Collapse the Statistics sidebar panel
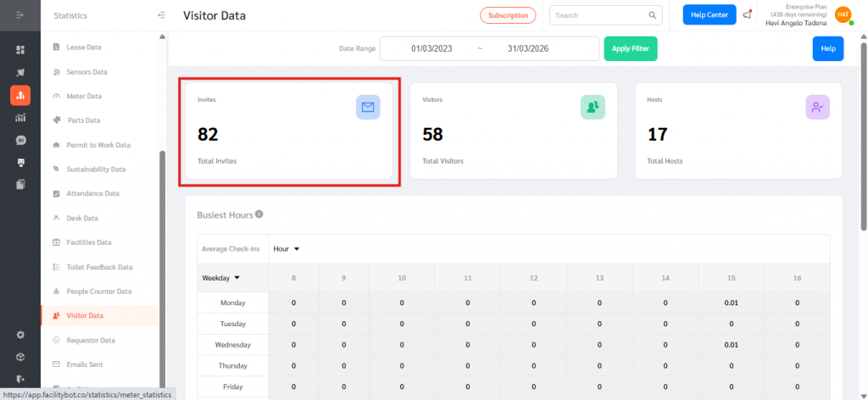The width and height of the screenshot is (868, 400). (x=162, y=15)
